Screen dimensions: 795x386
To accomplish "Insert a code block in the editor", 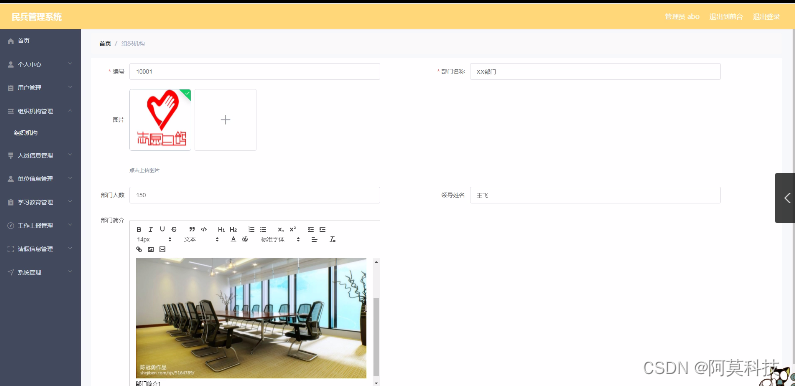I will coord(204,230).
